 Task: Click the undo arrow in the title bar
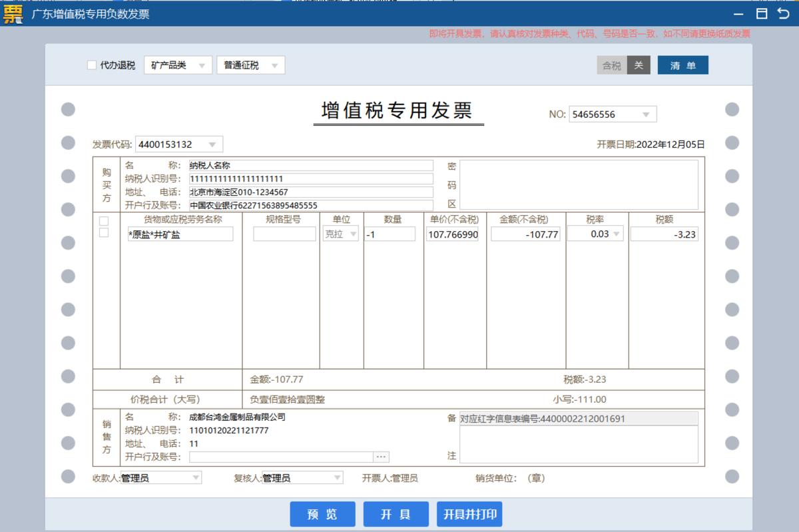pyautogui.click(x=784, y=13)
